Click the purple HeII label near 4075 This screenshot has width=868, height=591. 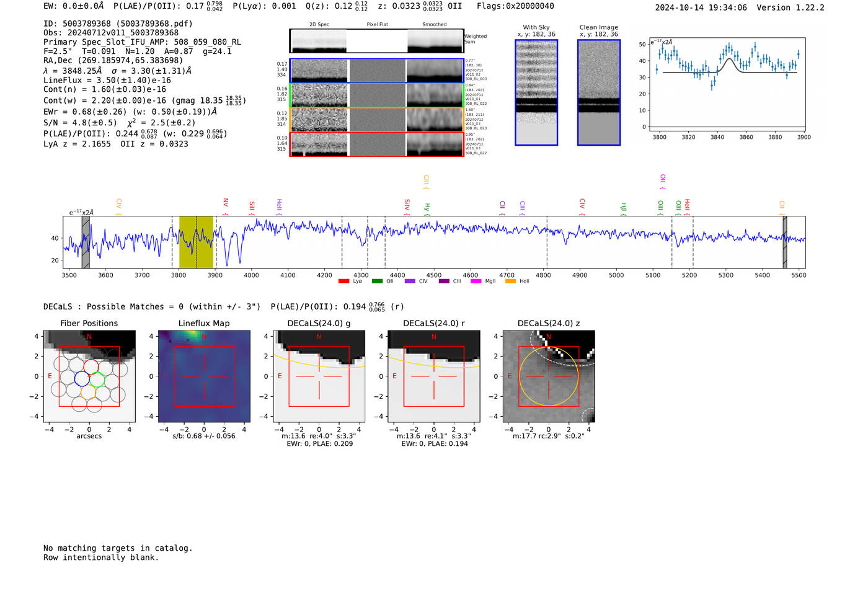[279, 207]
